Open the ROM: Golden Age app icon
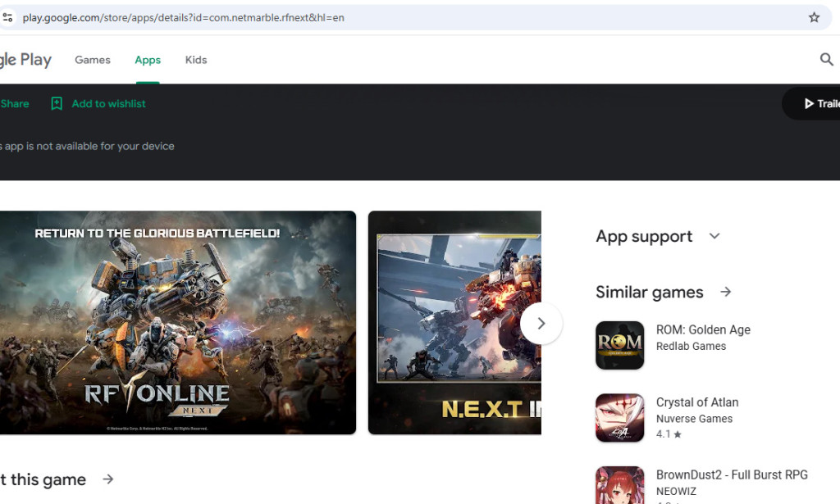The width and height of the screenshot is (840, 504). click(619, 345)
